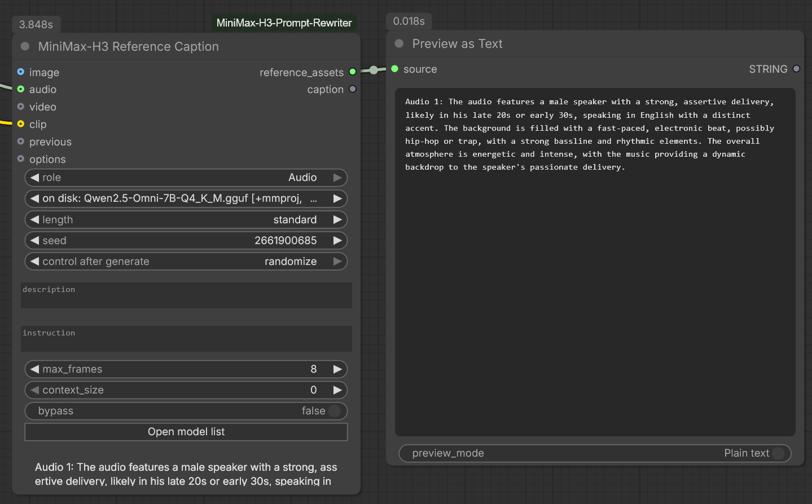
Task: Decrease role with the left arrow
Action: [x=34, y=178]
